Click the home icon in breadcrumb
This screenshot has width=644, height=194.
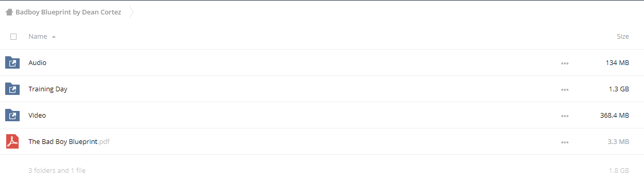pos(9,12)
